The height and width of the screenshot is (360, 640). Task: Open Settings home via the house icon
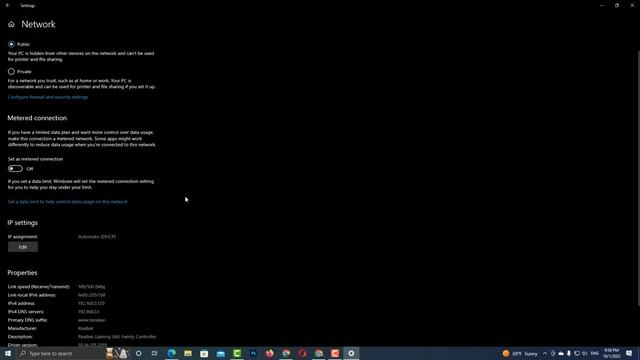point(11,24)
